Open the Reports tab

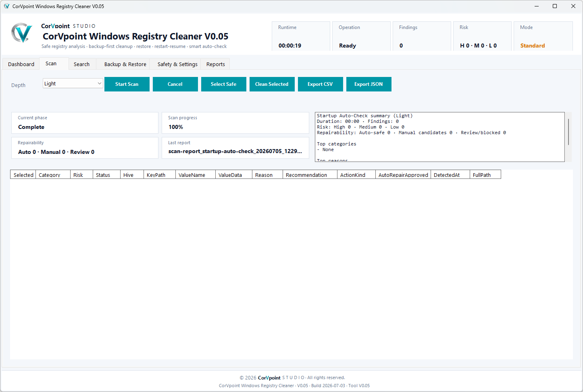coord(216,64)
